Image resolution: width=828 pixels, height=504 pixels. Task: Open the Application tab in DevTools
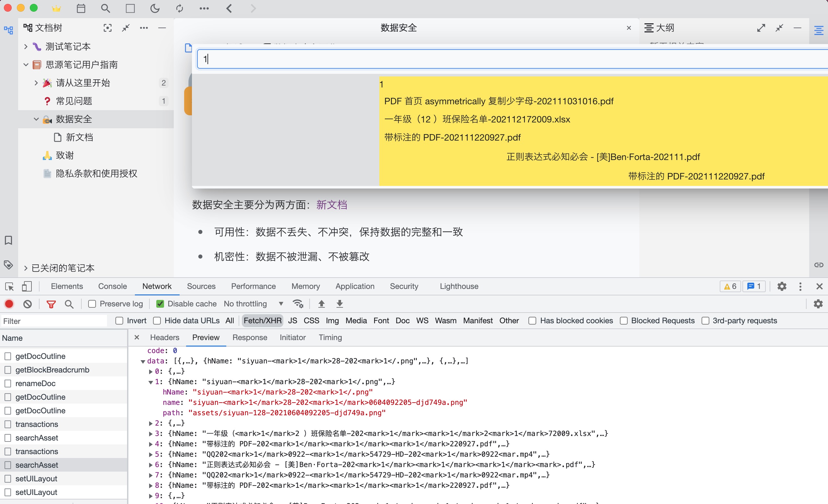[x=355, y=286]
